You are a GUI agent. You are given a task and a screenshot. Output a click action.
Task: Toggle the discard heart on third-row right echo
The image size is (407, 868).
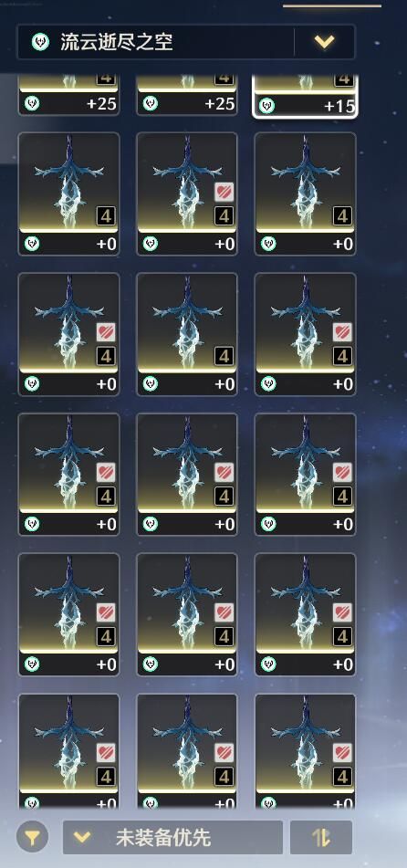(342, 331)
